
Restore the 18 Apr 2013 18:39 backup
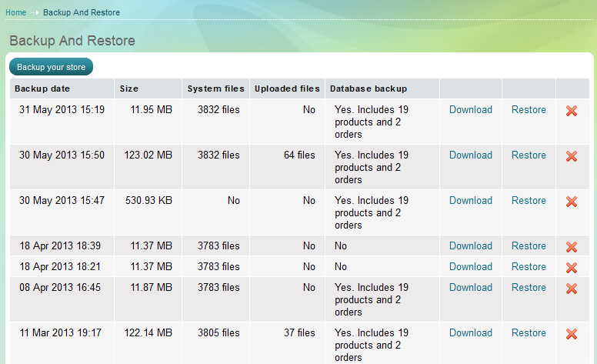(x=529, y=246)
